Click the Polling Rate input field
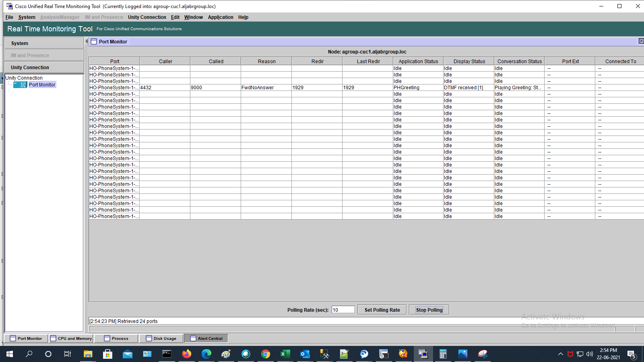The height and width of the screenshot is (362, 644). pos(343,310)
